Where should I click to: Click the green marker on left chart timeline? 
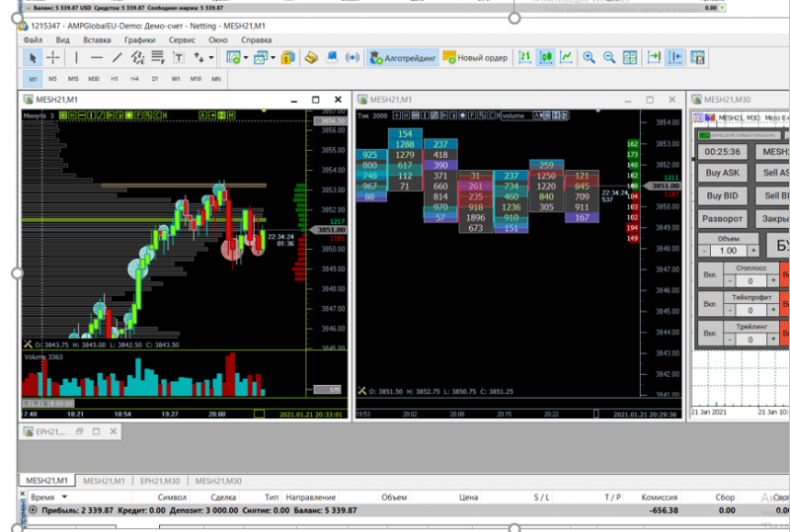tap(259, 414)
